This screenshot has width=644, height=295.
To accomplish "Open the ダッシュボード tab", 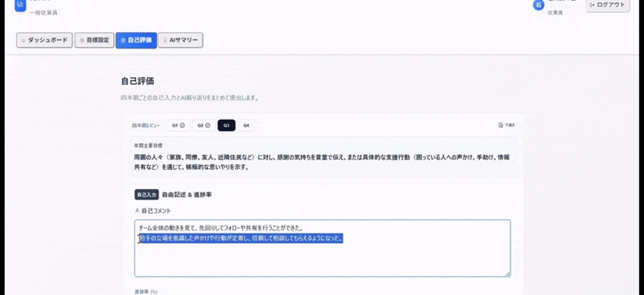I will pos(44,40).
